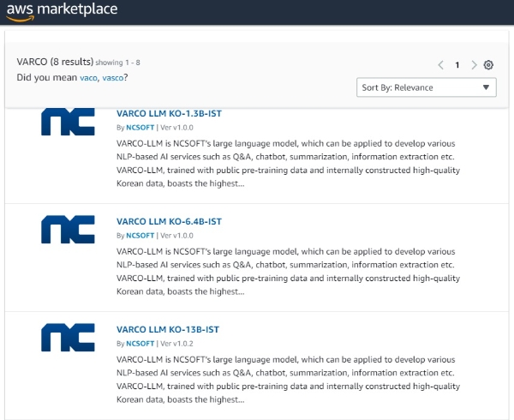This screenshot has height=420, width=514.
Task: Select page number 1 in pagination
Action: point(457,65)
